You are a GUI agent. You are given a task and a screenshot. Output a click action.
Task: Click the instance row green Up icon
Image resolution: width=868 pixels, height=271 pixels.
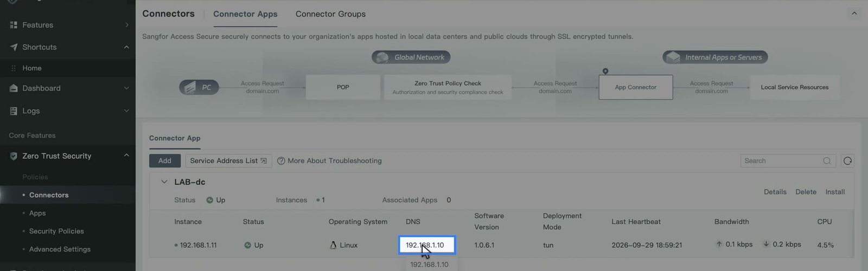(x=247, y=245)
